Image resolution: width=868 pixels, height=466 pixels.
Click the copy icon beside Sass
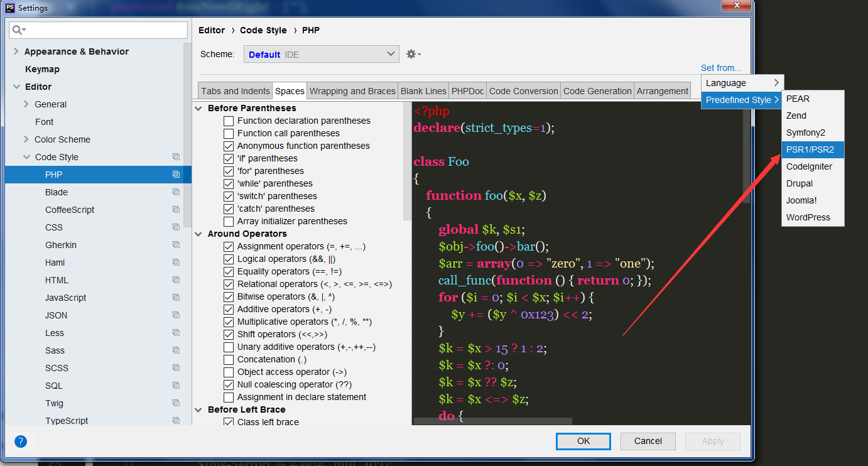click(176, 350)
